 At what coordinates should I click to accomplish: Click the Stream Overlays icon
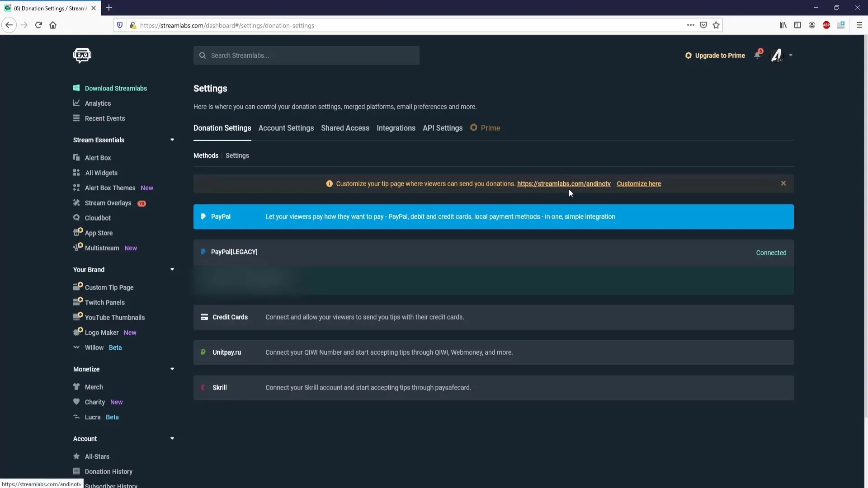coord(76,203)
